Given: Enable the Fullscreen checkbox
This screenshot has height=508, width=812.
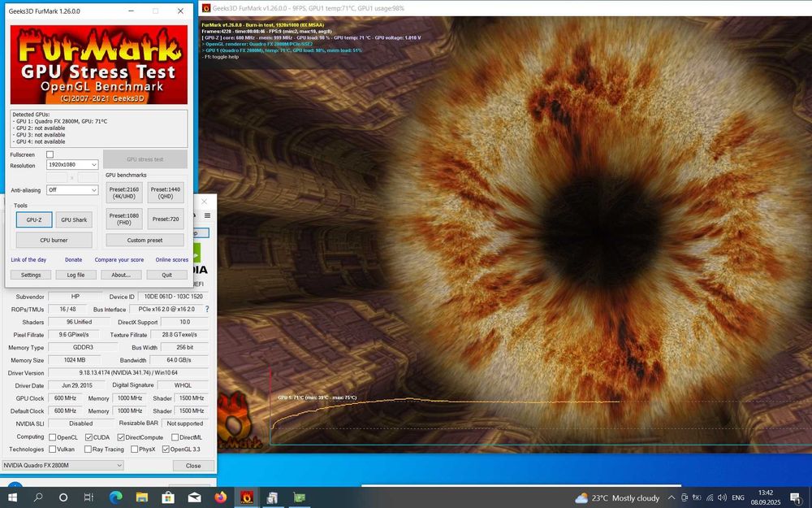Looking at the screenshot, I should [x=50, y=154].
